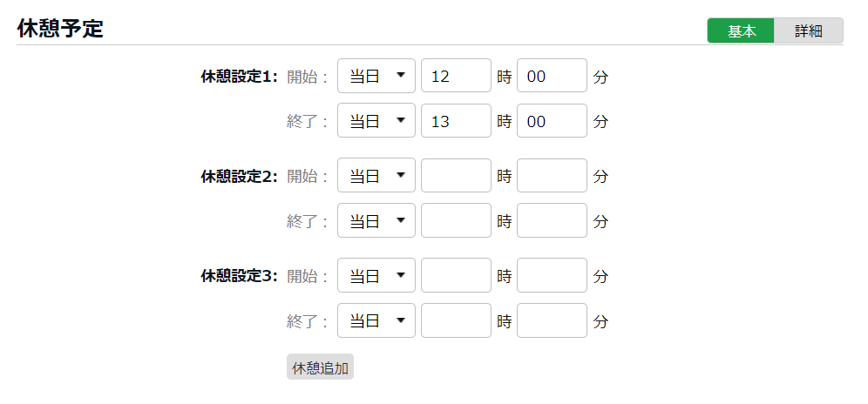Focus 休憩設定2 start minute field
The height and width of the screenshot is (404, 868).
click(x=552, y=176)
